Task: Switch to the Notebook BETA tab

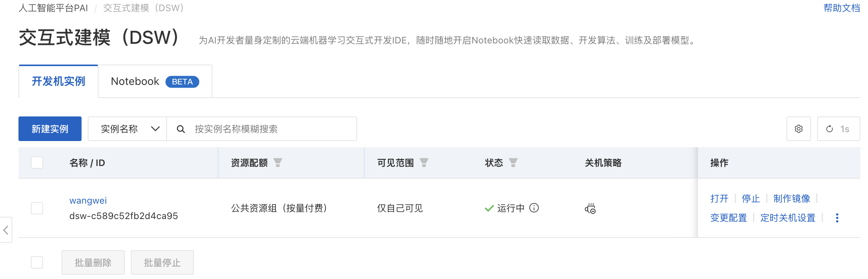Action: [155, 81]
